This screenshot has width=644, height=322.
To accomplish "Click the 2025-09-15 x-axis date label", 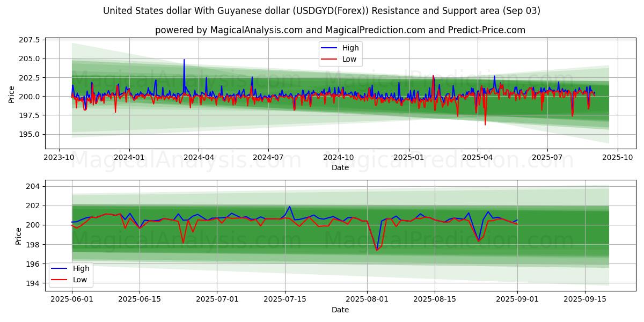I will click(585, 300).
